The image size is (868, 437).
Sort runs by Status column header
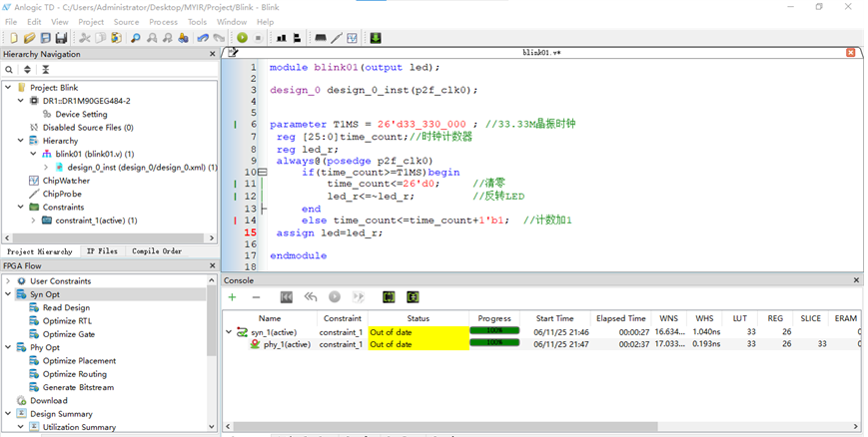tap(418, 318)
